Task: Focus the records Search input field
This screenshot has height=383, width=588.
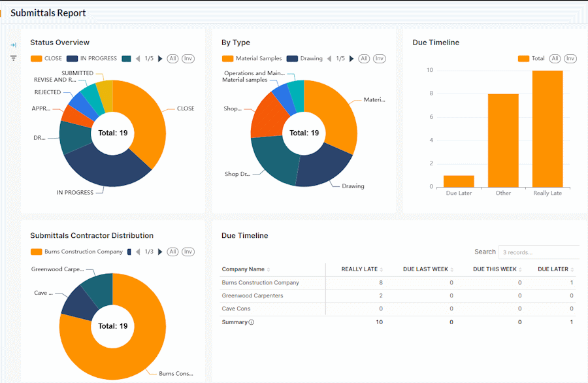Action: point(539,252)
